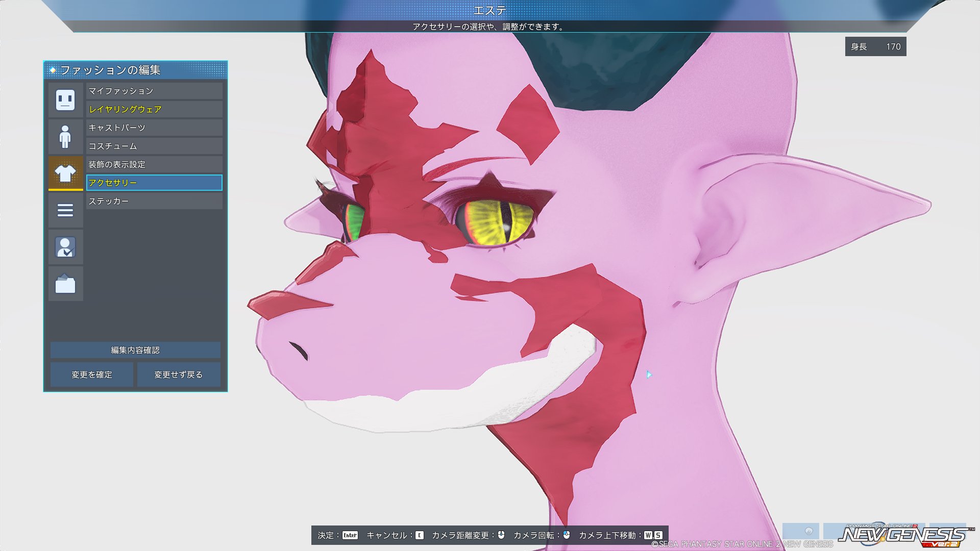Image resolution: width=980 pixels, height=551 pixels.
Task: Click the ファッションの編集 panel title
Action: (x=110, y=70)
